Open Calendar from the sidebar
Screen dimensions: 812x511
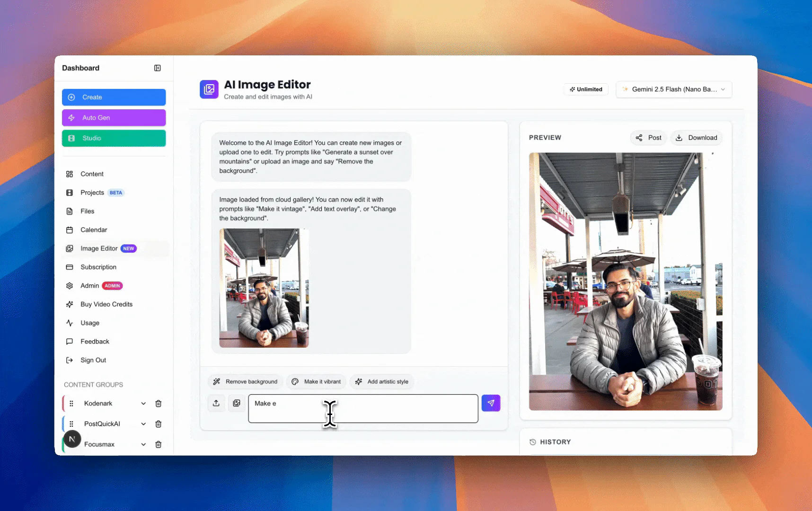click(x=94, y=229)
